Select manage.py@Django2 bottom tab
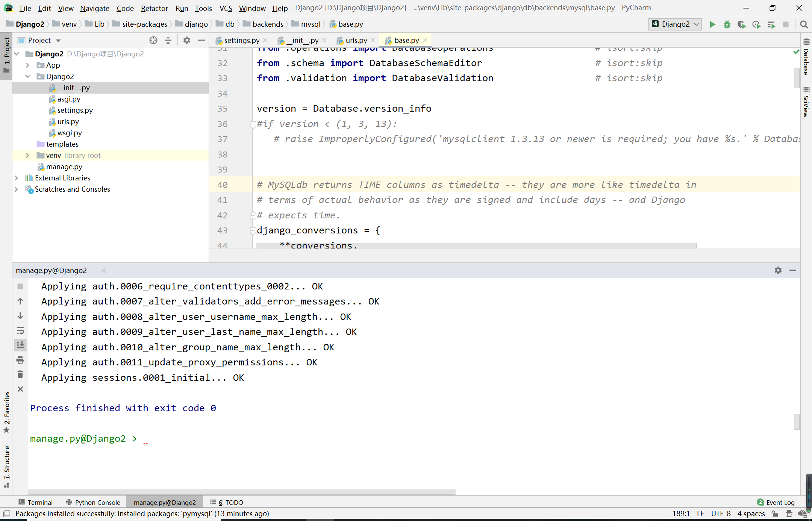This screenshot has height=521, width=812. coord(165,503)
